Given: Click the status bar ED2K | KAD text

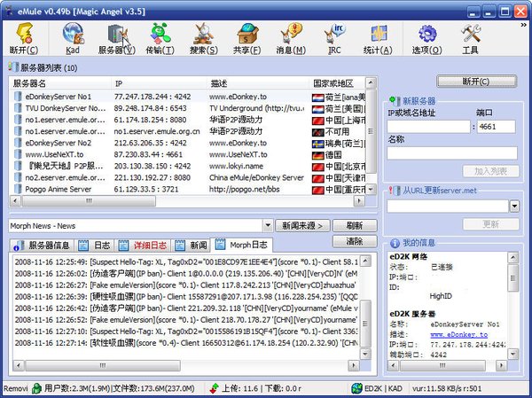Looking at the screenshot, I should (x=383, y=388).
